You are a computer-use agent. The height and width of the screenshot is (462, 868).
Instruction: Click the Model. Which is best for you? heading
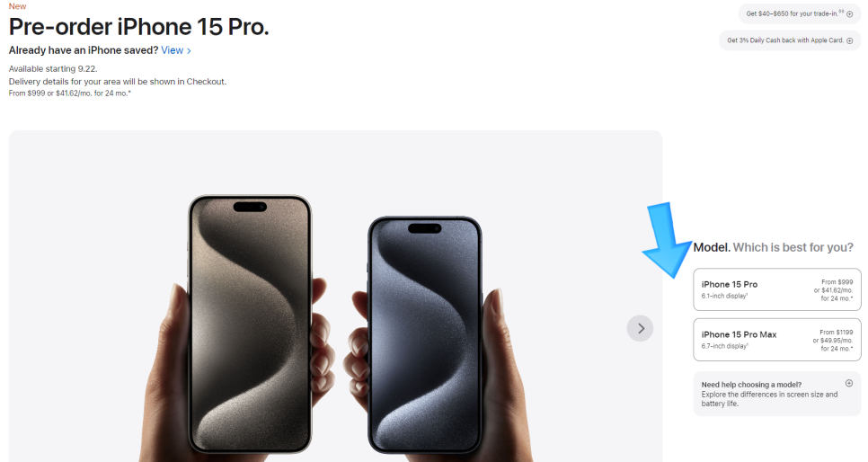(x=774, y=247)
